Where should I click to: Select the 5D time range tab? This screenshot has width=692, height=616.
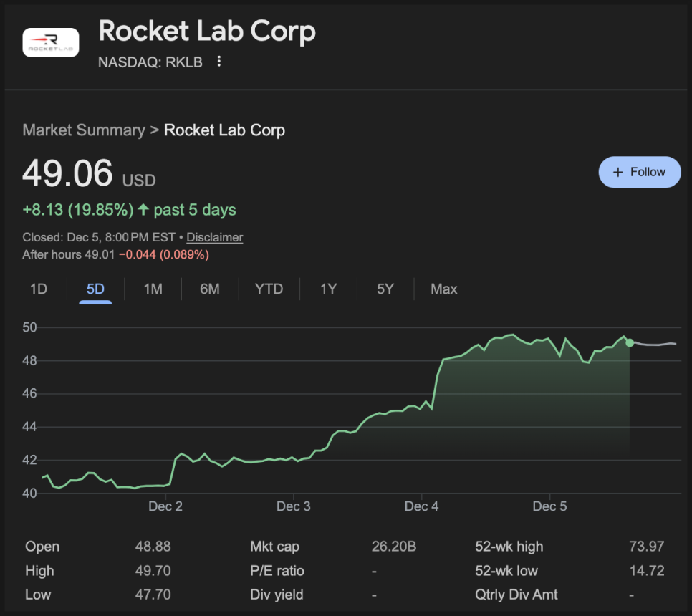(x=95, y=289)
